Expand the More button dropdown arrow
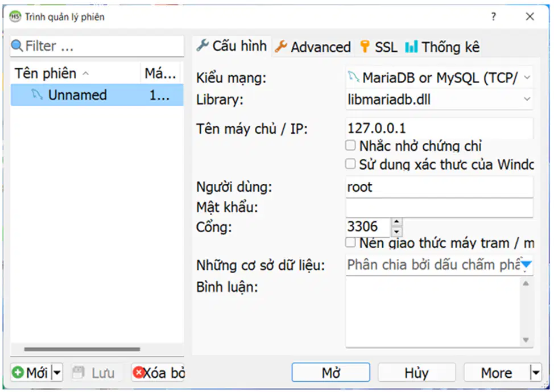 point(536,372)
